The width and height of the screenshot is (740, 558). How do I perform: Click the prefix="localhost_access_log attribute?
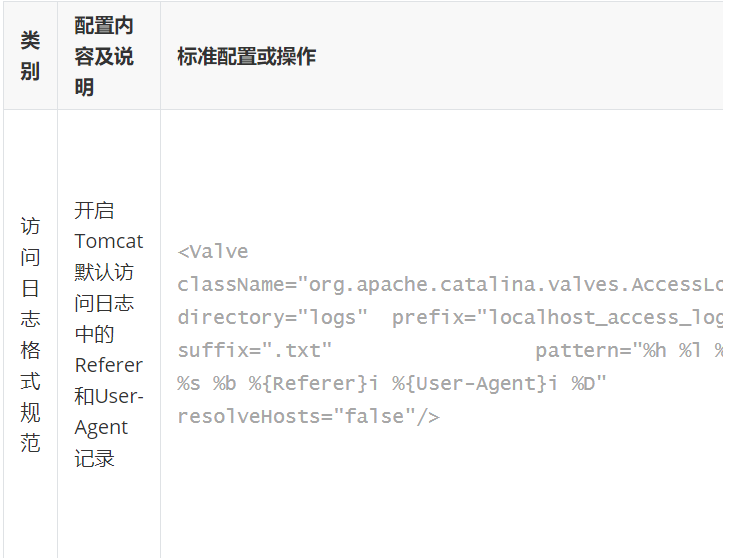pos(557,318)
